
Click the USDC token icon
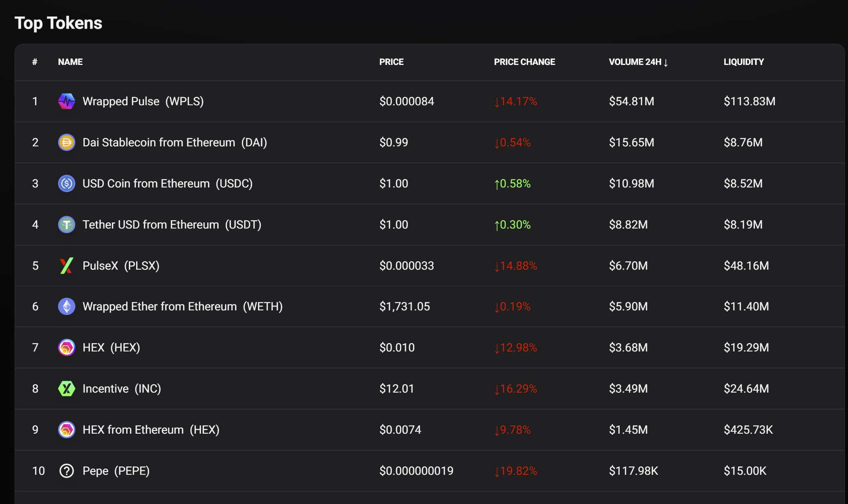pos(67,183)
